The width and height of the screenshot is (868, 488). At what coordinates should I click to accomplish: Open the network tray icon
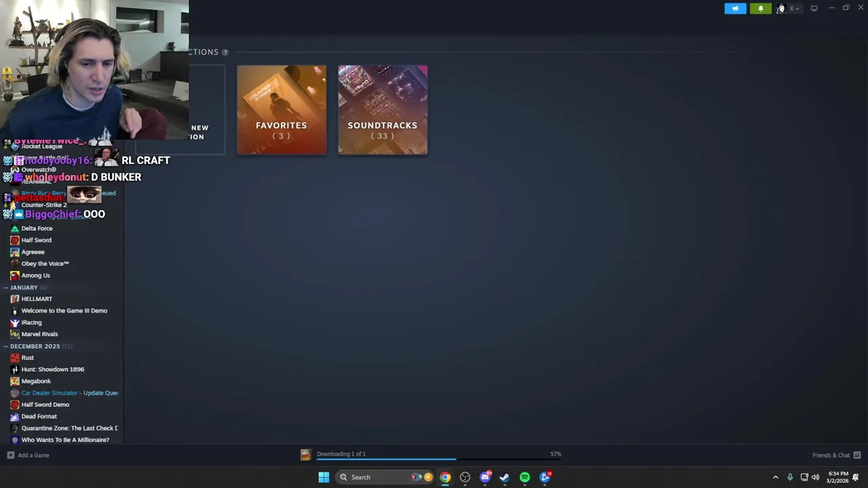click(804, 477)
